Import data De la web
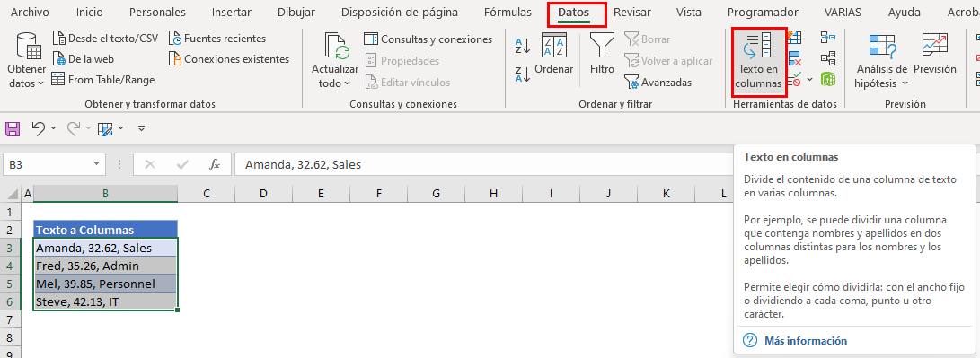 [84, 59]
